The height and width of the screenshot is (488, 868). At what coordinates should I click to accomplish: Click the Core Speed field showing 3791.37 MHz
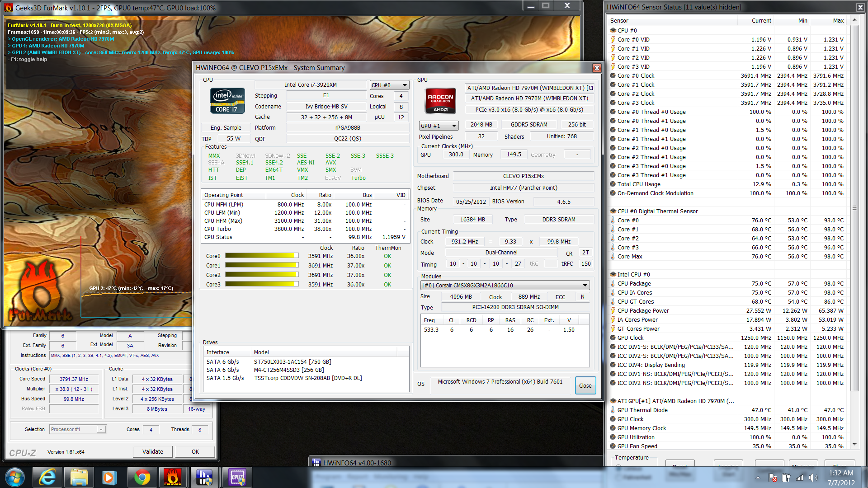coord(74,379)
